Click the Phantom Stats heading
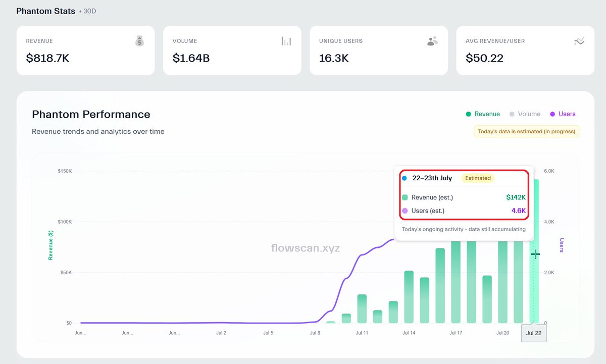The height and width of the screenshot is (364, 606). 46,11
